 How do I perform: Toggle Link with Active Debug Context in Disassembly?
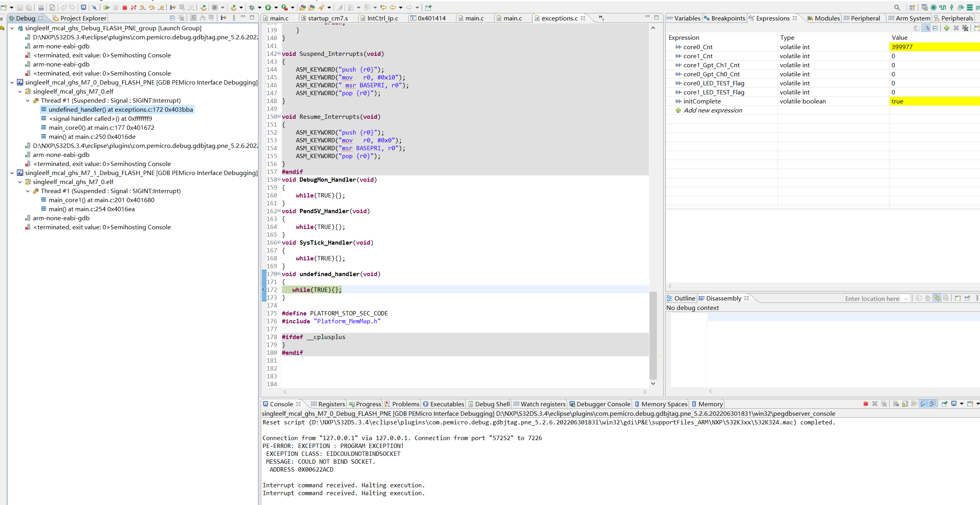pos(937,298)
